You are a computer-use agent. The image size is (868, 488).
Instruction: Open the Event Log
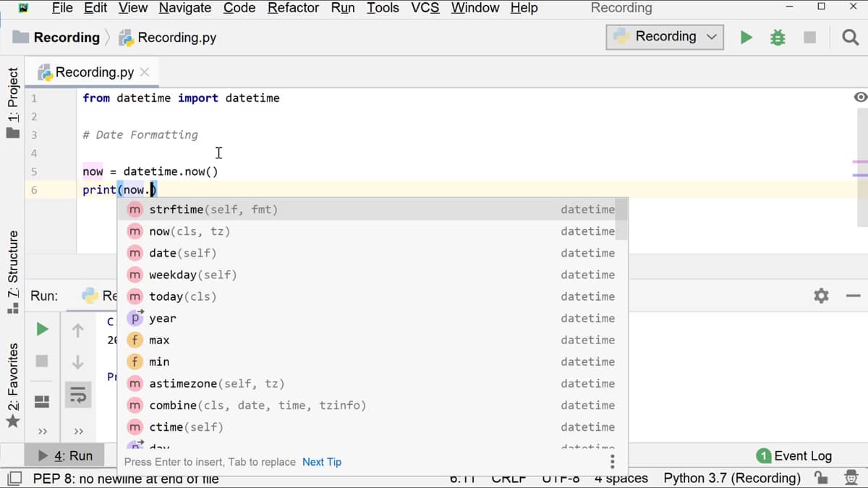pyautogui.click(x=794, y=456)
